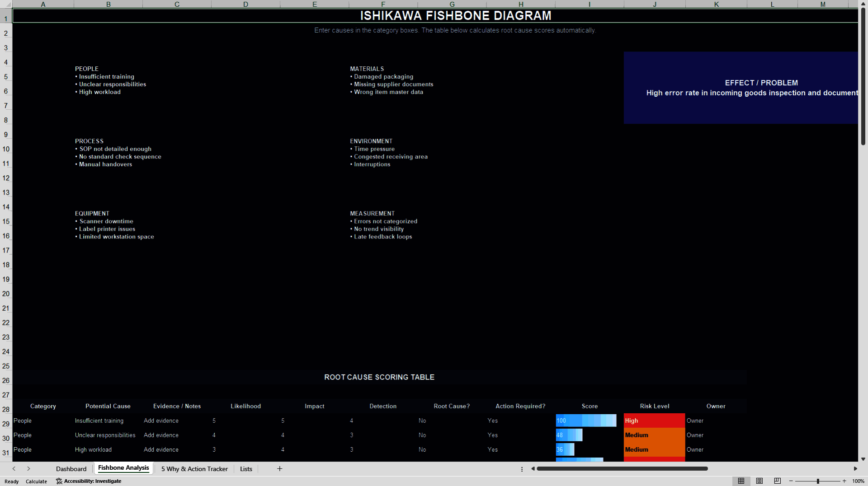Select row 26 header
The height and width of the screenshot is (486, 868).
click(6, 380)
